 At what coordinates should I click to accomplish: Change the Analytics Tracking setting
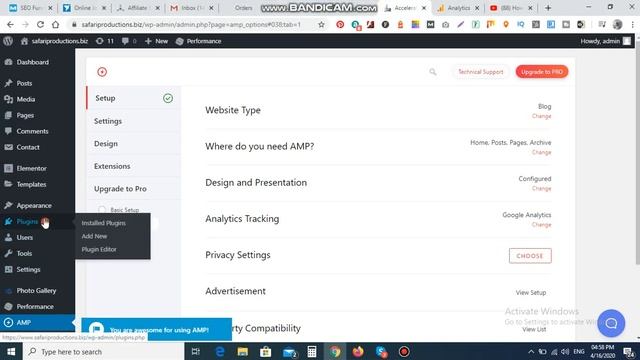(541, 224)
